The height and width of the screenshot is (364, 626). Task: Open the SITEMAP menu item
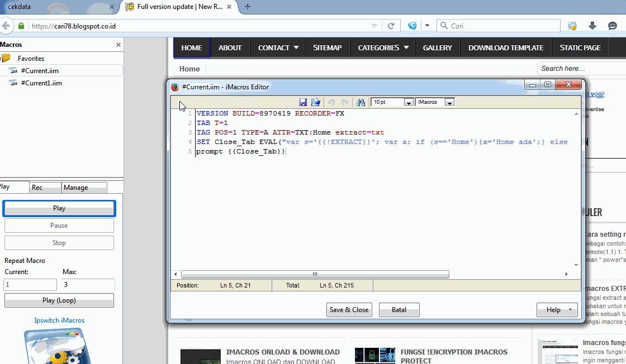point(328,47)
